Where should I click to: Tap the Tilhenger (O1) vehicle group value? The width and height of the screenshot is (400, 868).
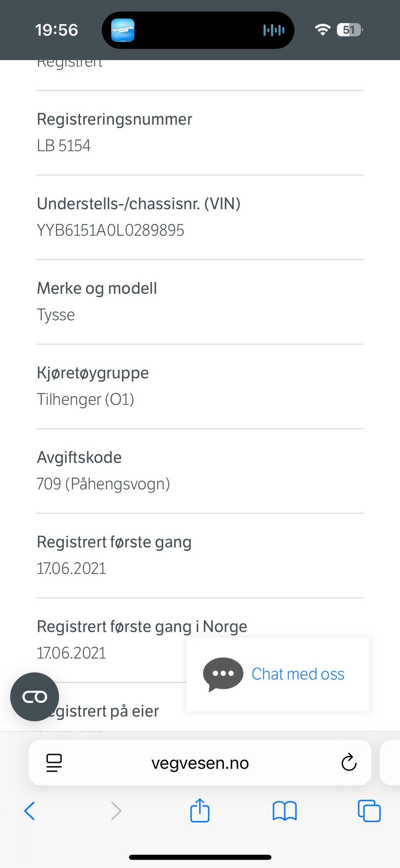85,399
